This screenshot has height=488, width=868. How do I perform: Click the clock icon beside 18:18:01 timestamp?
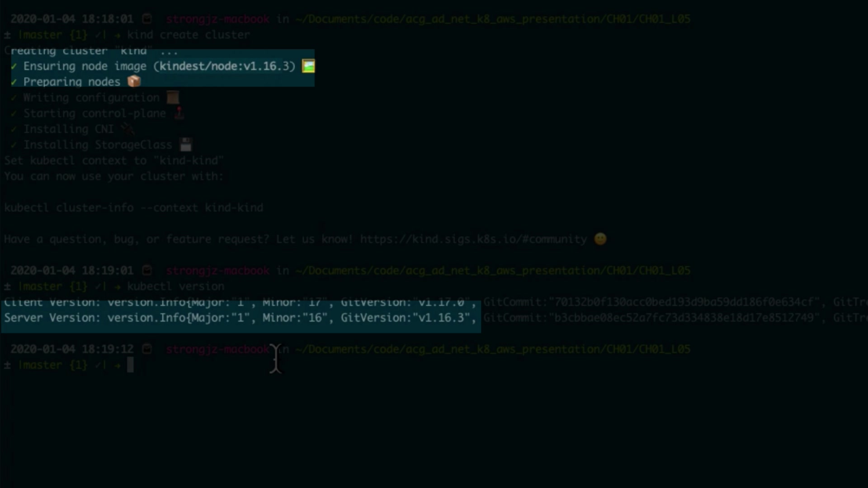pyautogui.click(x=147, y=19)
